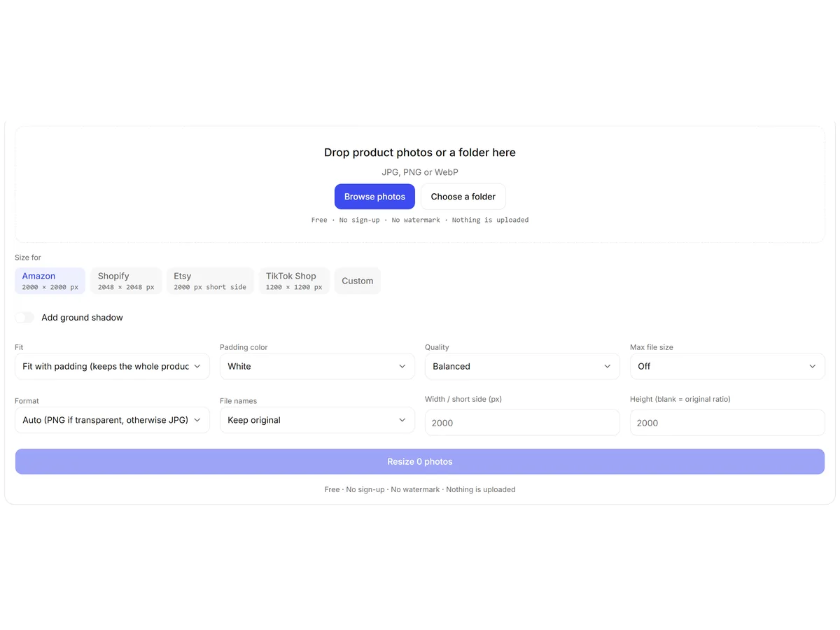Click the Browse photos button

click(374, 197)
